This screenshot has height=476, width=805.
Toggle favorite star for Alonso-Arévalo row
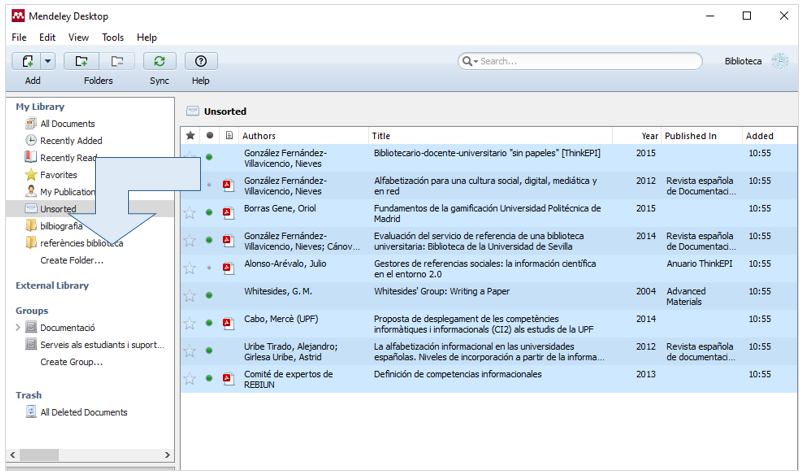(190, 268)
